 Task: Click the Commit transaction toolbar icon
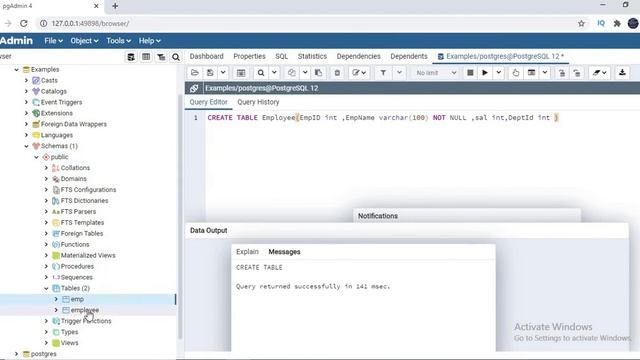pyautogui.click(x=562, y=73)
